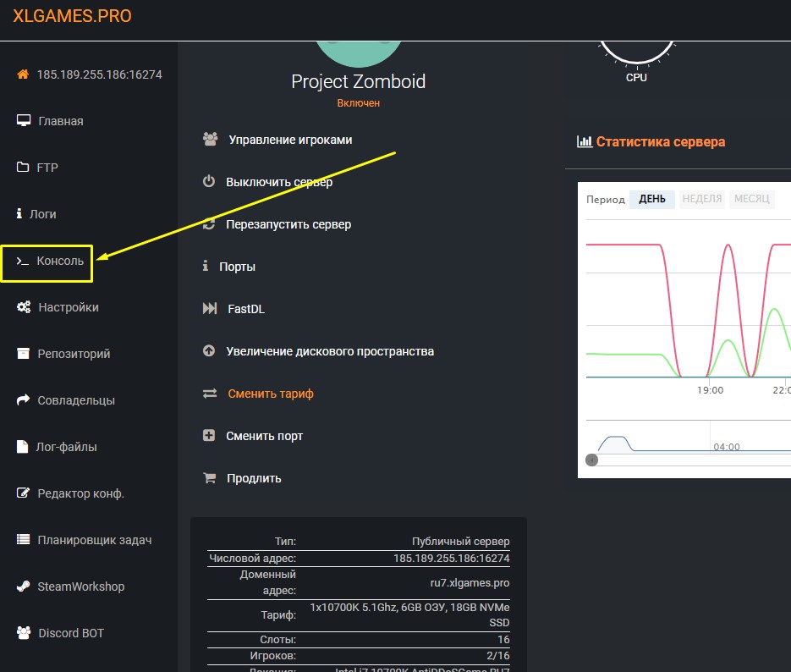This screenshot has width=791, height=672.
Task: Click the bar chart icon by Статистика сервера
Action: (x=585, y=142)
